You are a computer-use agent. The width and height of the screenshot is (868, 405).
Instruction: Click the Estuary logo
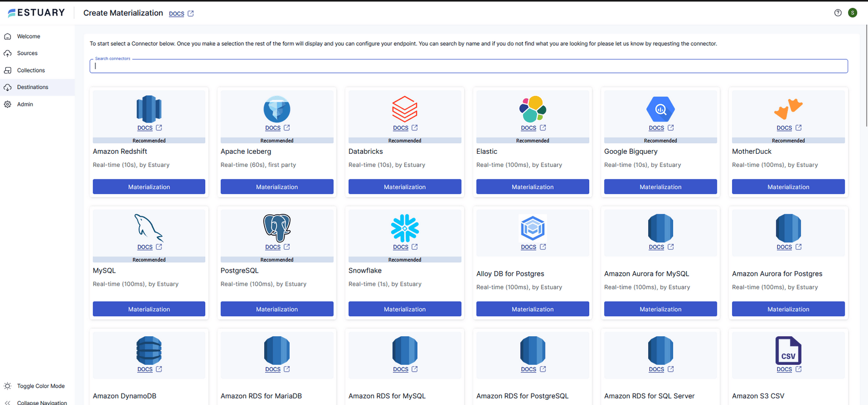click(36, 13)
